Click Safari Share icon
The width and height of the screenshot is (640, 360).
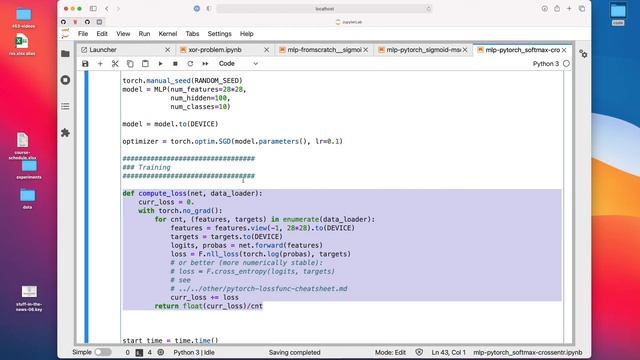(557, 9)
